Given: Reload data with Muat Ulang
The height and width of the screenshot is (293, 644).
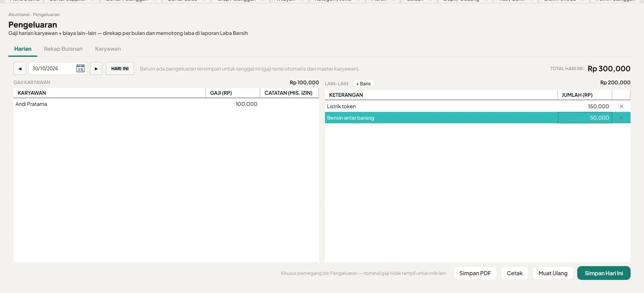Looking at the screenshot, I should 553,273.
